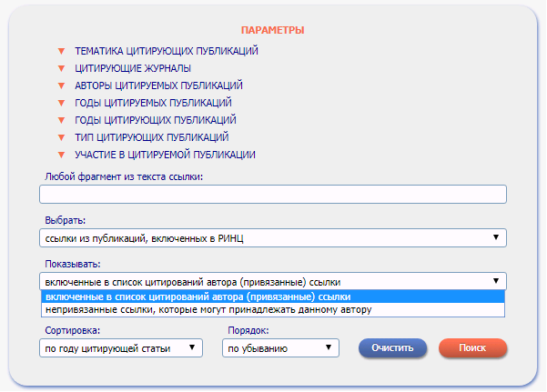Click the triangle icon beside ЦИТИРУЮЩИЕ ЖУРНАЛЫ
The image size is (547, 392).
point(62,68)
